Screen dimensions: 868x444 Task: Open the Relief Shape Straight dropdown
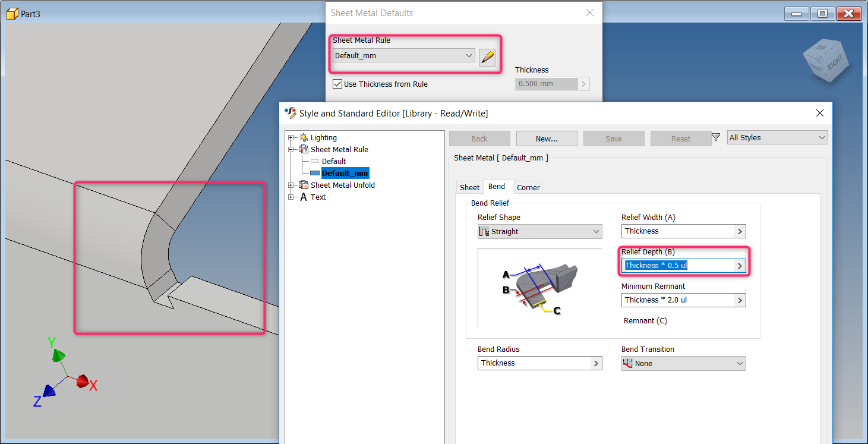[539, 232]
